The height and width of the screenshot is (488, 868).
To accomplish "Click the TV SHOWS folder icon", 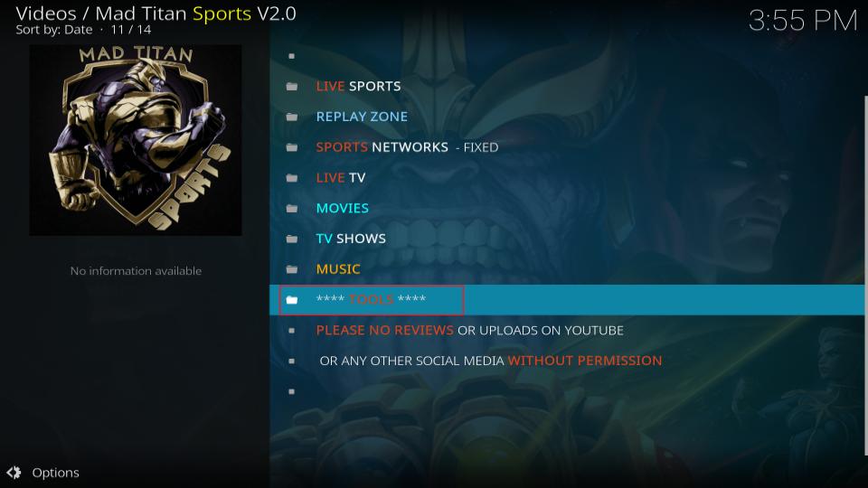I will coord(292,239).
